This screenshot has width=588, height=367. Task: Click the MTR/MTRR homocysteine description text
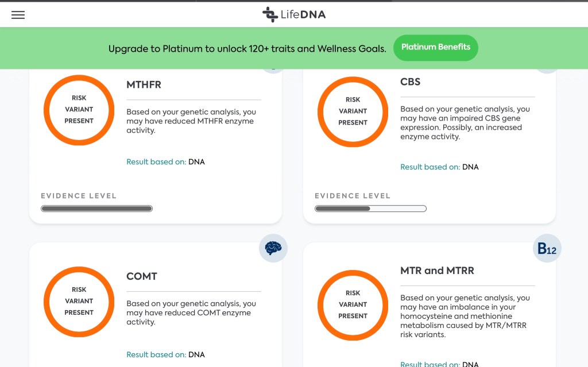click(465, 316)
